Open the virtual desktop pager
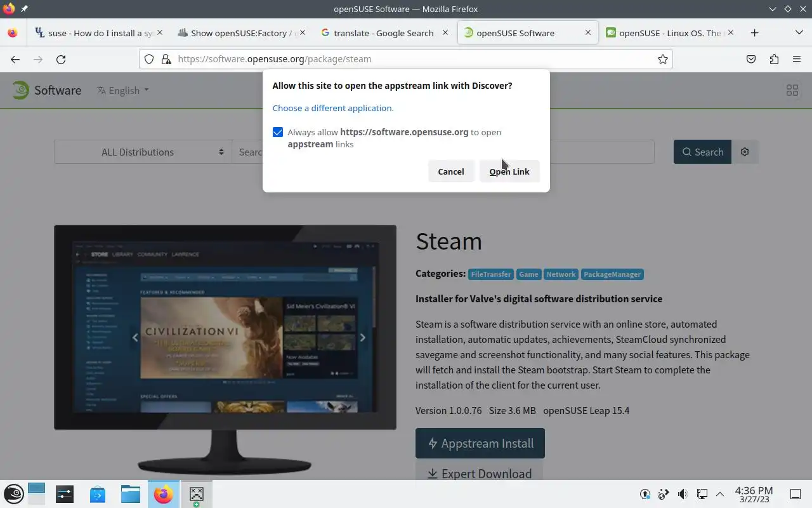The image size is (812, 508). [x=37, y=494]
